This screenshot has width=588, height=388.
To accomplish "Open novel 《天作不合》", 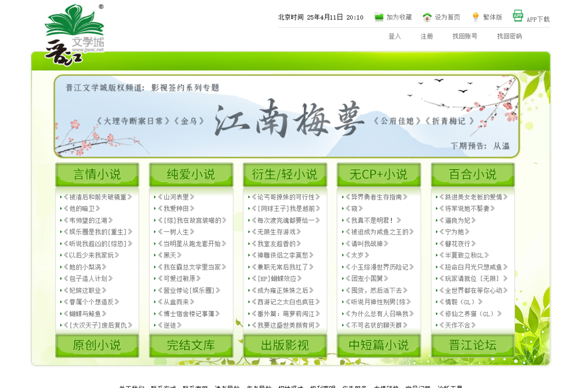I will pos(458,325).
